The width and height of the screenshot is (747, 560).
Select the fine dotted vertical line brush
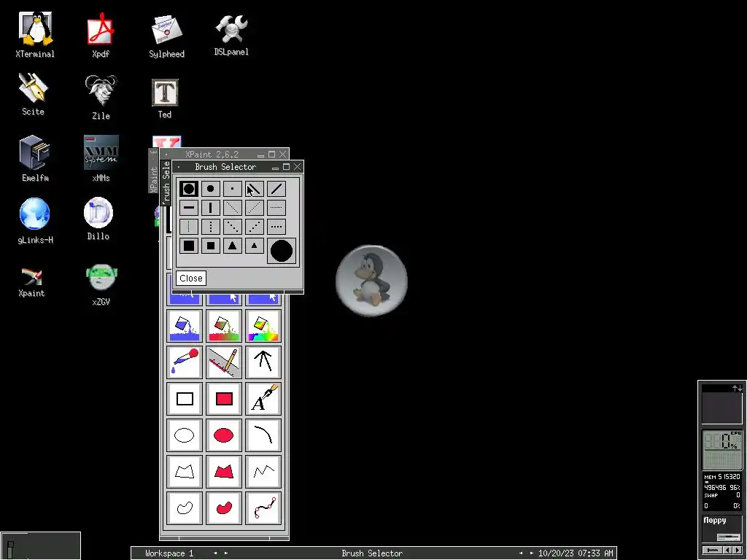coord(189,227)
